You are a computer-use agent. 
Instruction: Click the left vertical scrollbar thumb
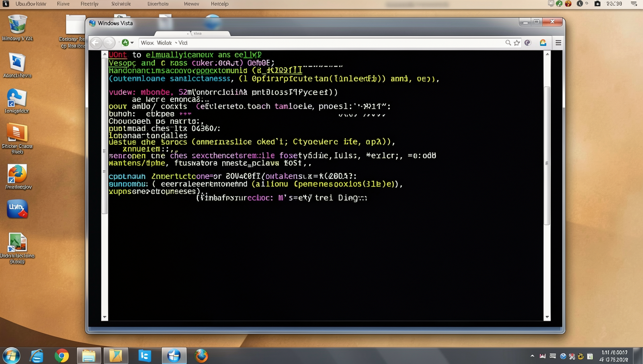click(x=104, y=135)
